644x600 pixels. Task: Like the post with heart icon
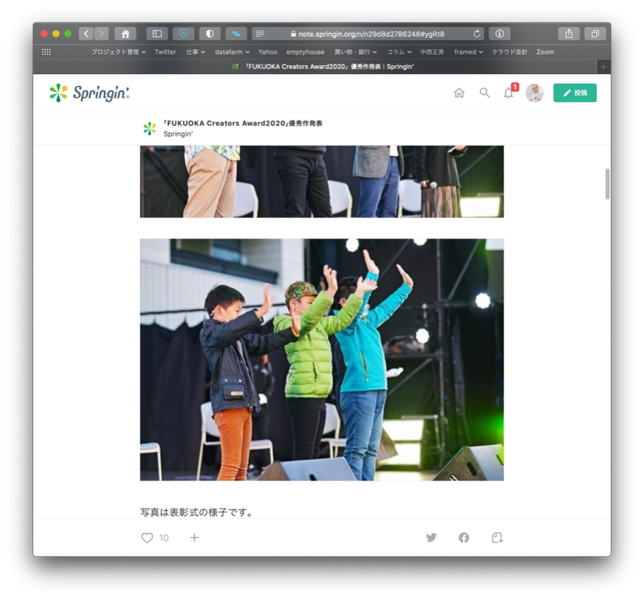147,538
